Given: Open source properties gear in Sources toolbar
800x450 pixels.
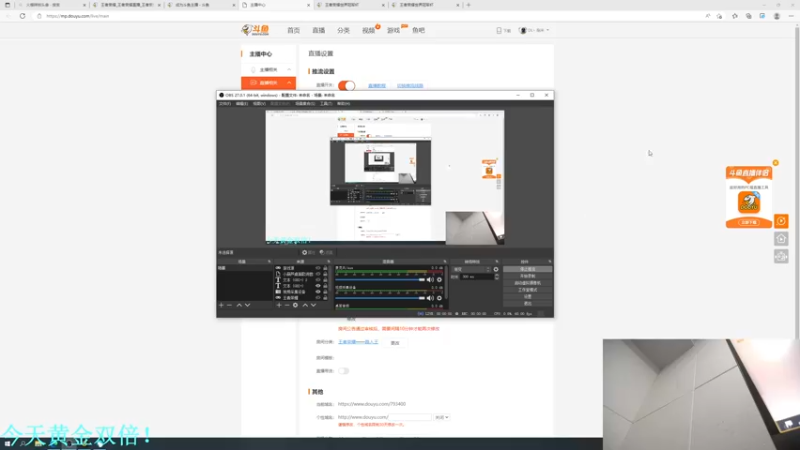Looking at the screenshot, I should [x=295, y=305].
